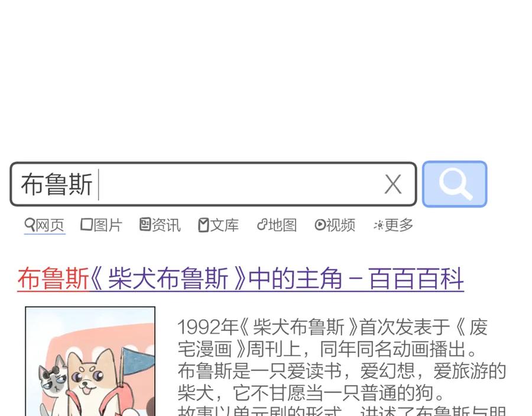Open the 资讯 tab
The width and height of the screenshot is (532, 416).
(x=160, y=225)
